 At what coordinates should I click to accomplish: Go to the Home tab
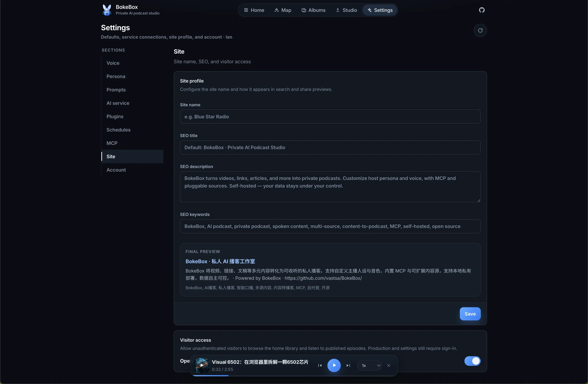254,10
